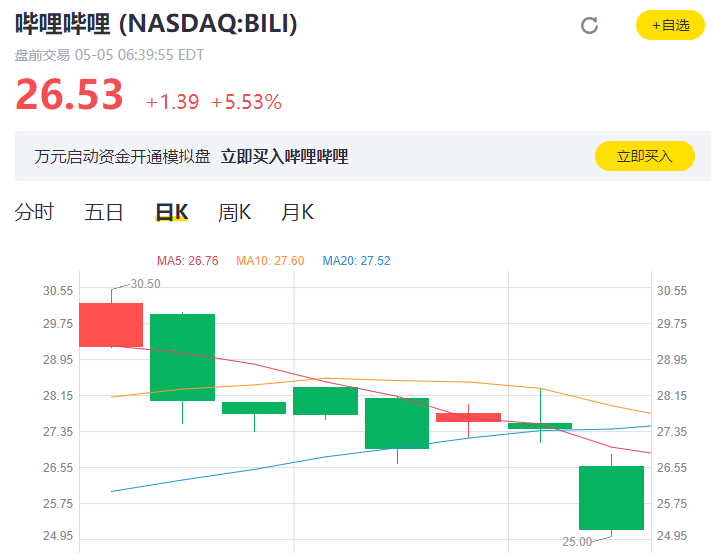Open the 周K chart tab
711x553 pixels.
(x=234, y=212)
